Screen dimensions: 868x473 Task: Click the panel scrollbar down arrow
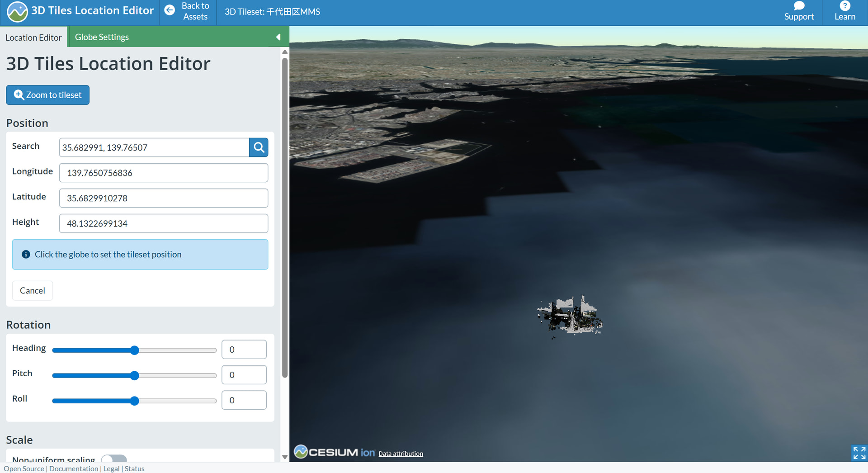click(x=285, y=457)
